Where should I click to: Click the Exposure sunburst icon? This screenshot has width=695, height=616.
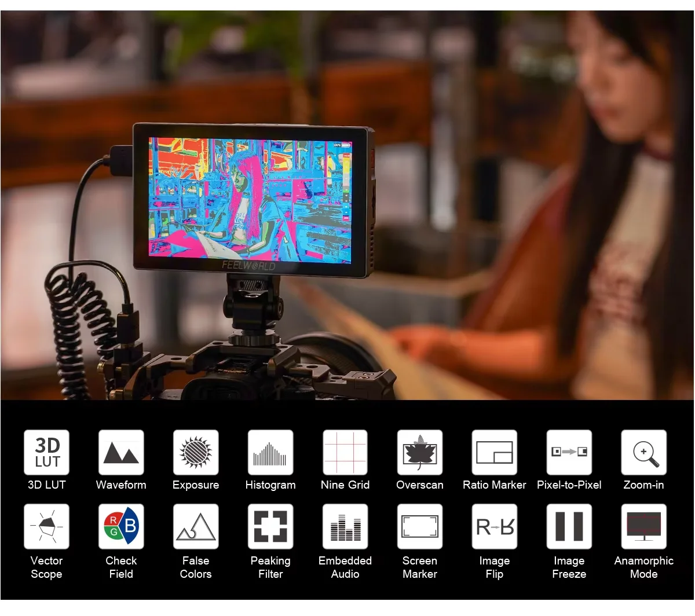pyautogui.click(x=196, y=452)
